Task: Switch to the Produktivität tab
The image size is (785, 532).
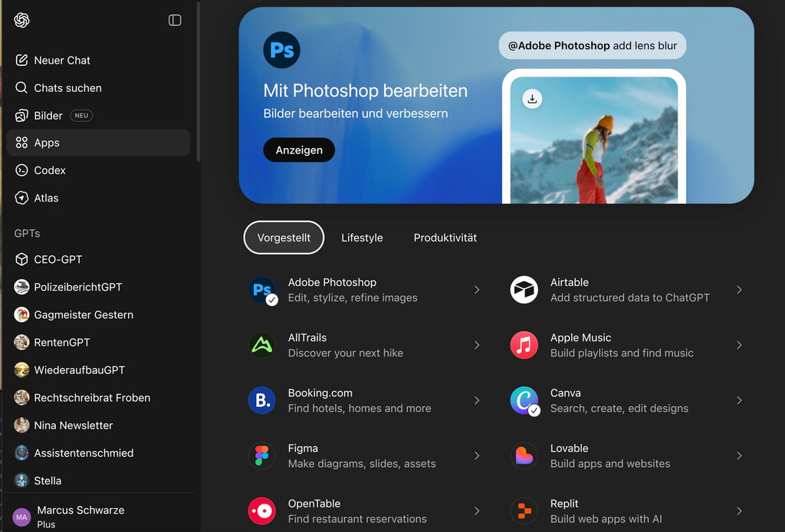Action: click(445, 238)
